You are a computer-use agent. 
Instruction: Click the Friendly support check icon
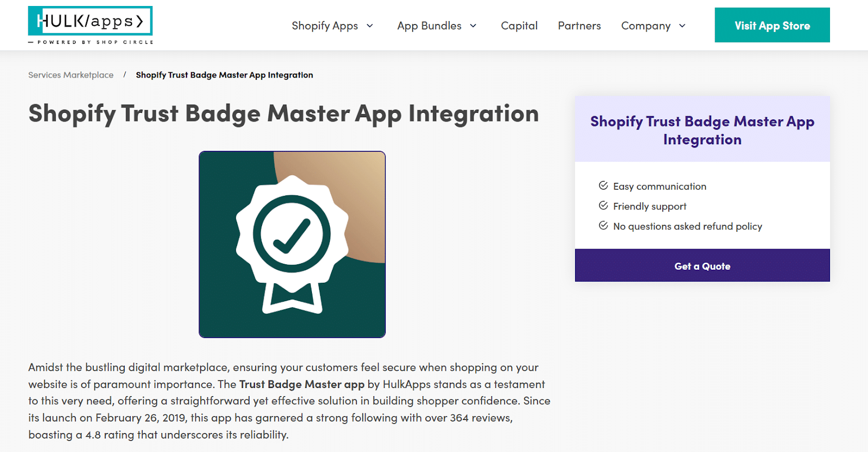point(603,206)
